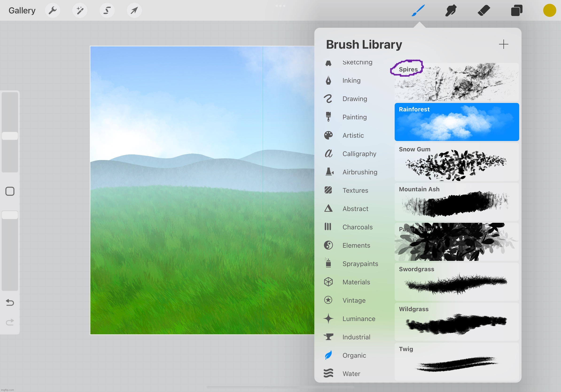Open the Layers panel
561x392 pixels.
517,11
